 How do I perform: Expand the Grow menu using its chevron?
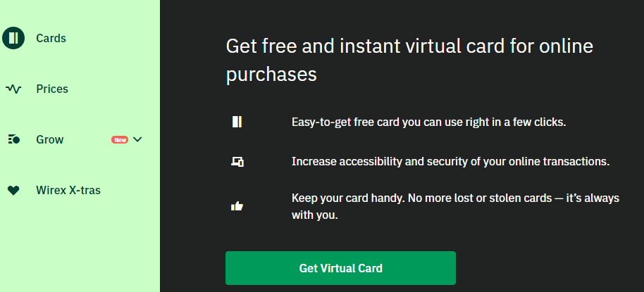tap(137, 139)
